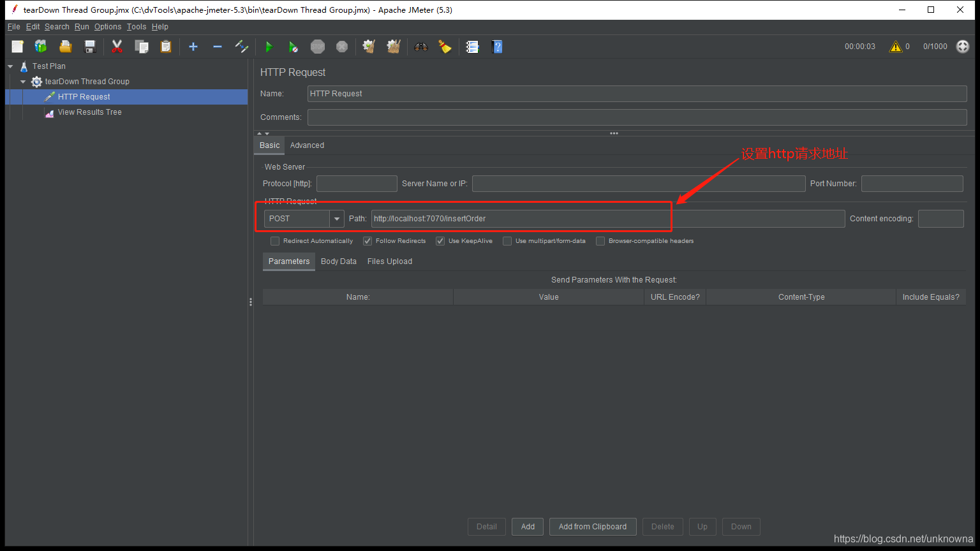Open the POST method dropdown
This screenshot has height=551, width=980.
coord(337,219)
